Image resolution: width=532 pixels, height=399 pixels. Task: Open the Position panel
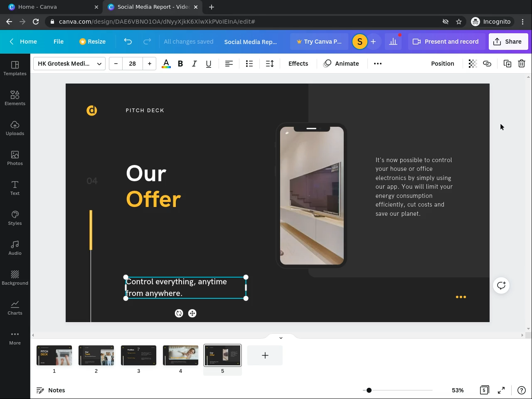[443, 64]
